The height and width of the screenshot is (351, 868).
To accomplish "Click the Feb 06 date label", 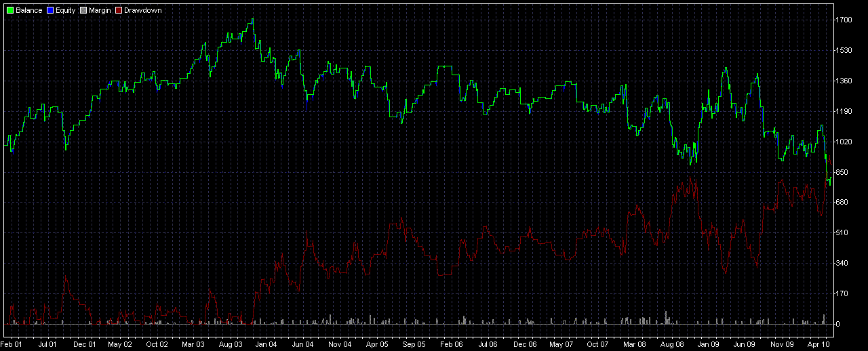I will (x=451, y=344).
